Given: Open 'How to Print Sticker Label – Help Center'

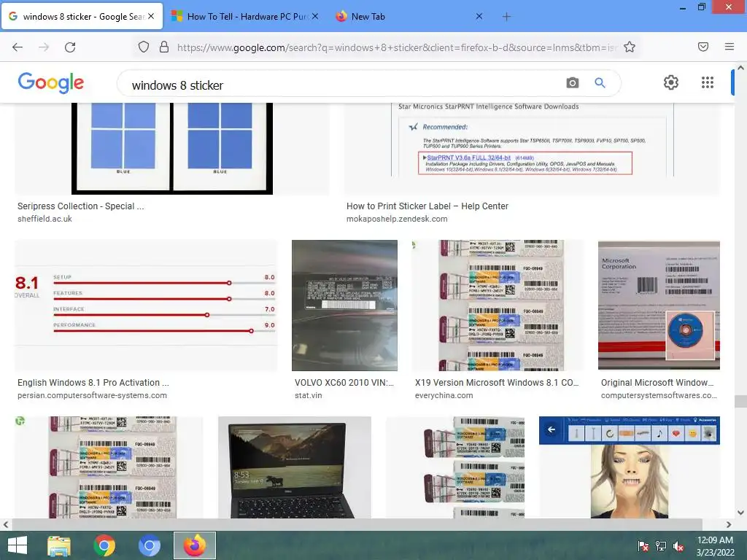Looking at the screenshot, I should (x=427, y=206).
